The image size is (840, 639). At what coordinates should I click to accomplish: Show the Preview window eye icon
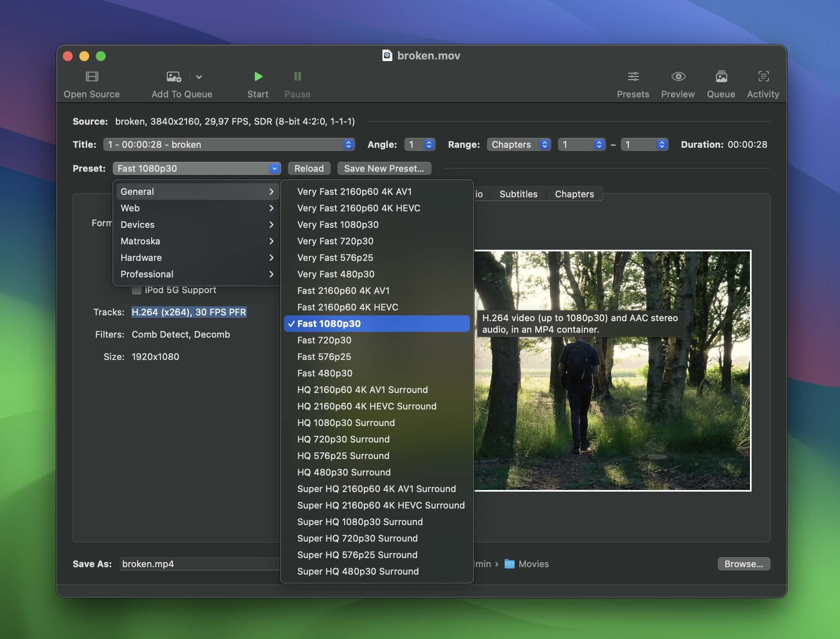(x=678, y=77)
